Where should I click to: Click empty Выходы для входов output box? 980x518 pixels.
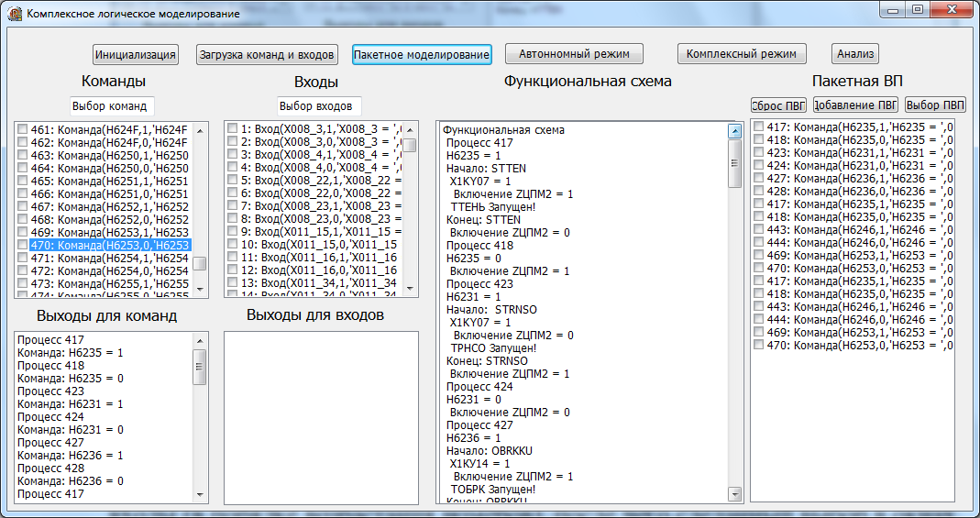pyautogui.click(x=321, y=417)
